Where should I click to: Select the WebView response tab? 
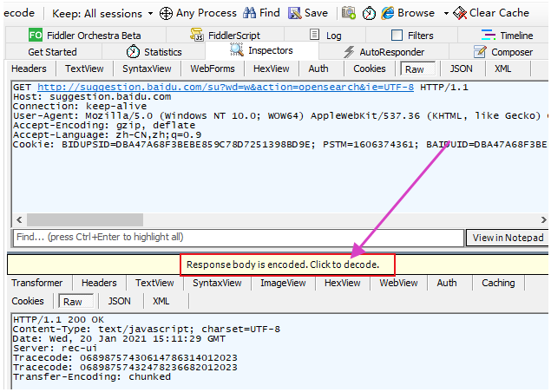[398, 283]
